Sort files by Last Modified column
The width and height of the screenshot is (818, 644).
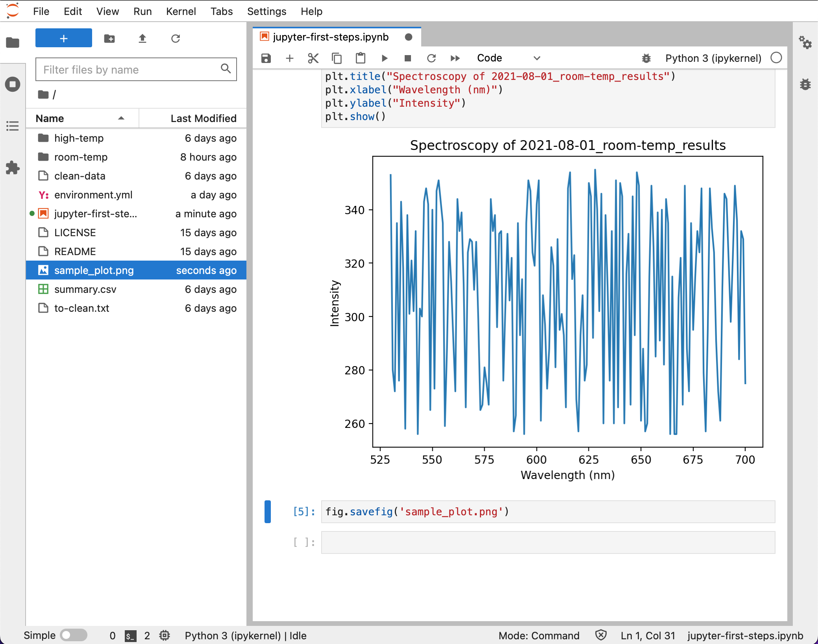point(193,118)
